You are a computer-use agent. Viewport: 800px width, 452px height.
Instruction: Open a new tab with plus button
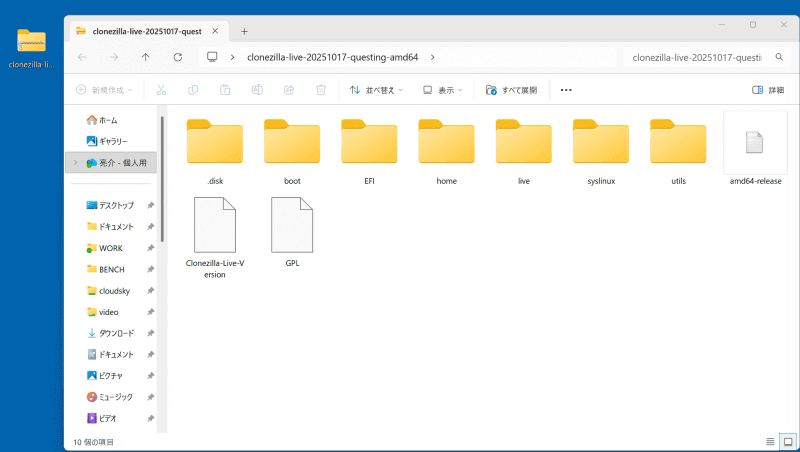click(244, 32)
